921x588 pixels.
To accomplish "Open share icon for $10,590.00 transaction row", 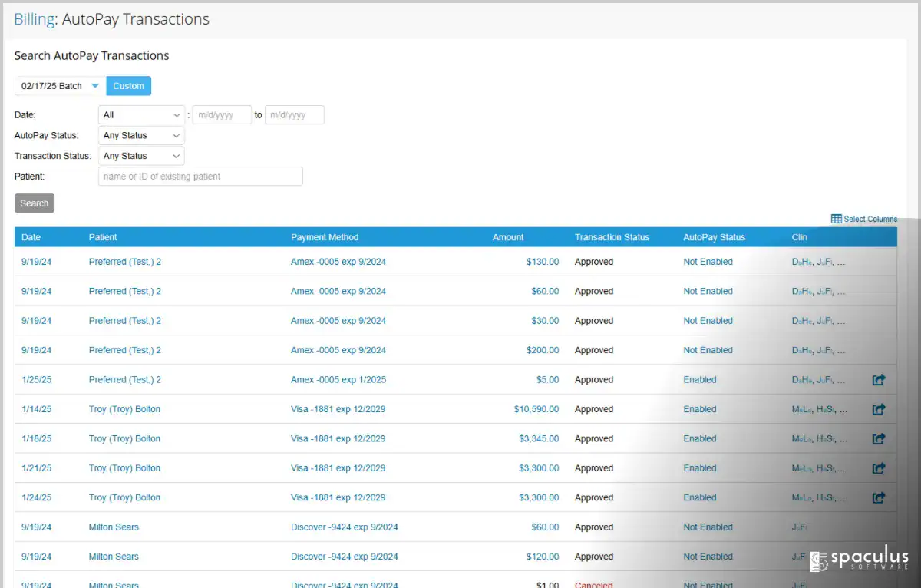I will 879,409.
